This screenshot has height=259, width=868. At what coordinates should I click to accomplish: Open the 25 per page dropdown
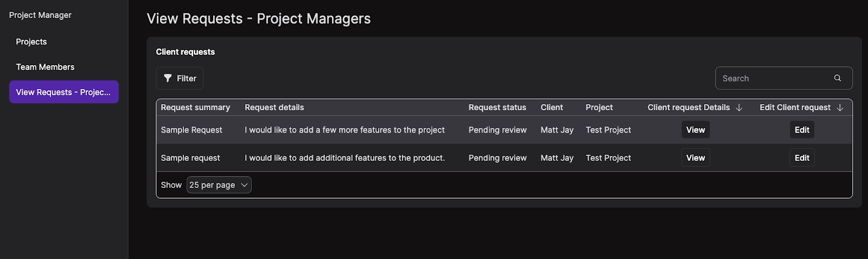click(219, 185)
